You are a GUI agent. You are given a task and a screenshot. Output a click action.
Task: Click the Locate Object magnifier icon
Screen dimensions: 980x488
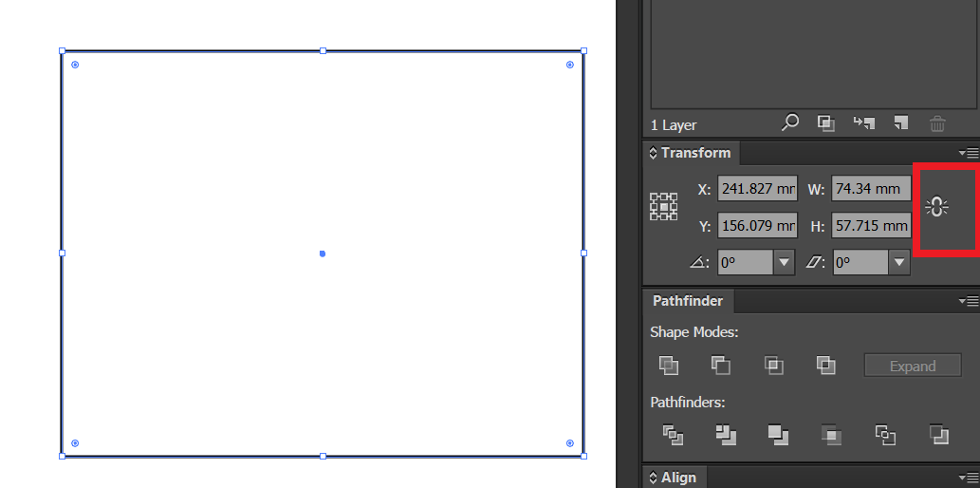click(790, 122)
